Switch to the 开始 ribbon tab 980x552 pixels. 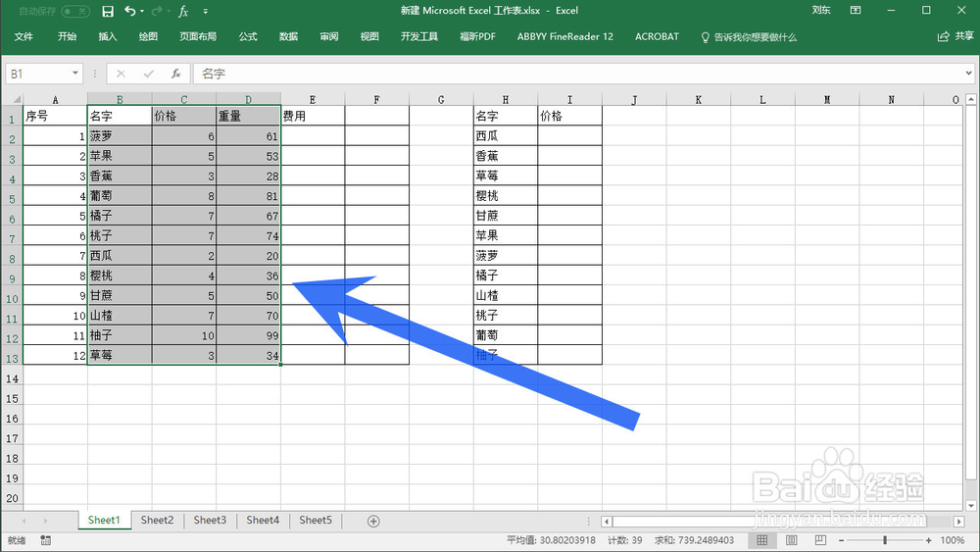tap(67, 36)
